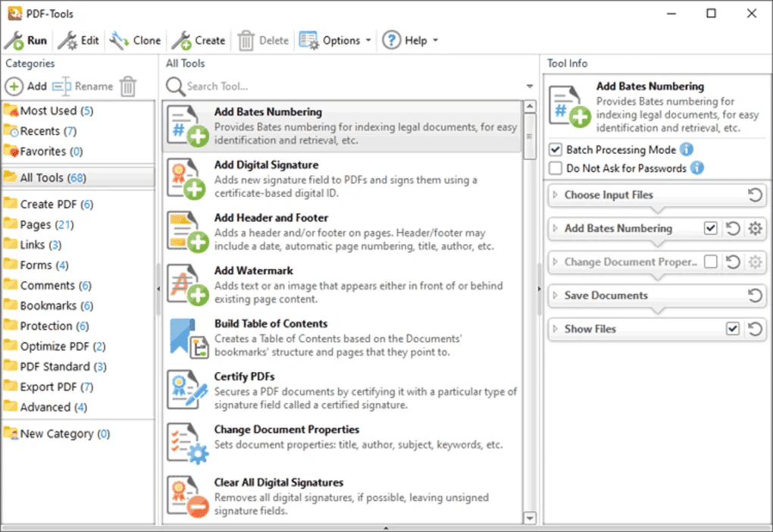Click the Create tool icon in toolbar
This screenshot has width=773, height=532.
181,41
